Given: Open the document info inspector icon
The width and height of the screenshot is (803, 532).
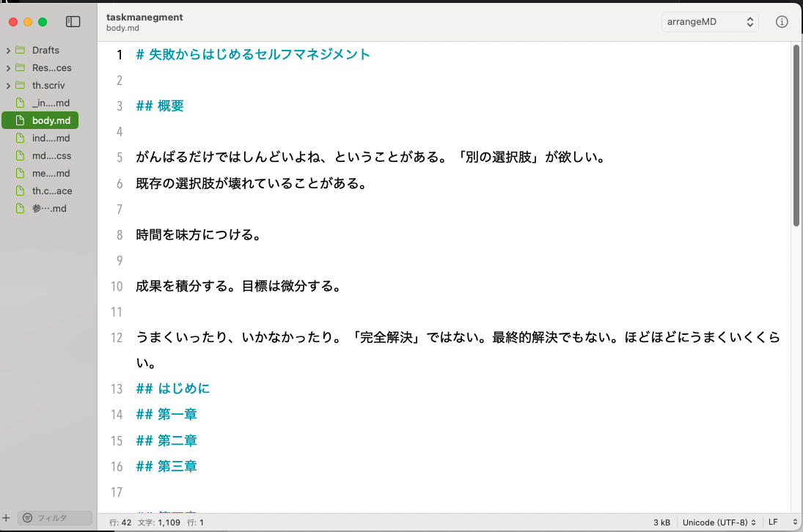Looking at the screenshot, I should 782,21.
